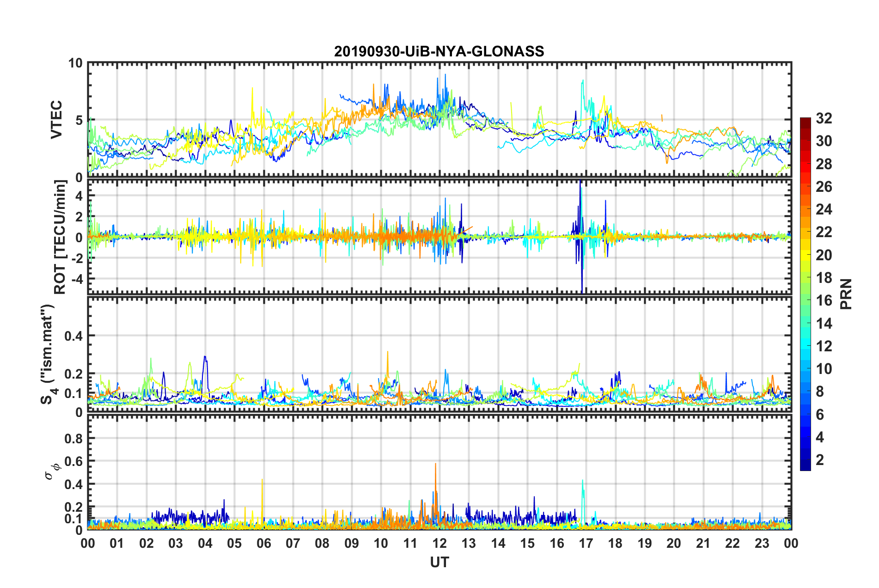Click S4 y-axis tick label 0.4

(x=73, y=336)
